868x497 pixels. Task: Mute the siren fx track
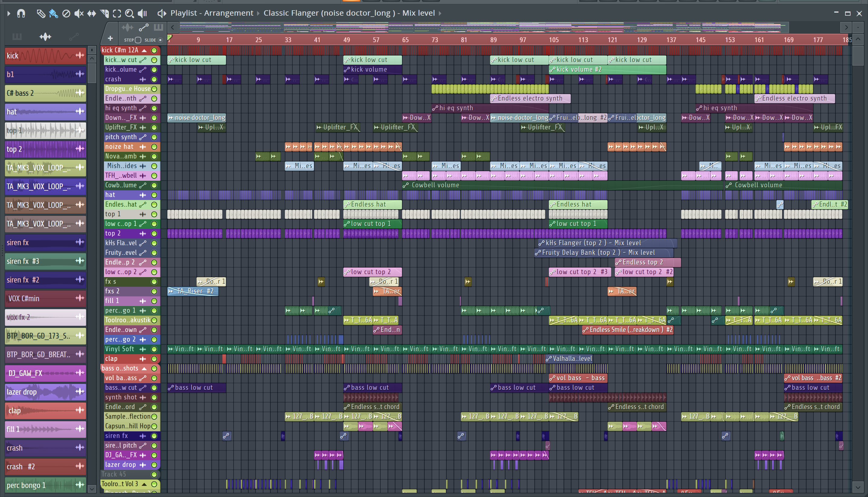[x=154, y=436]
